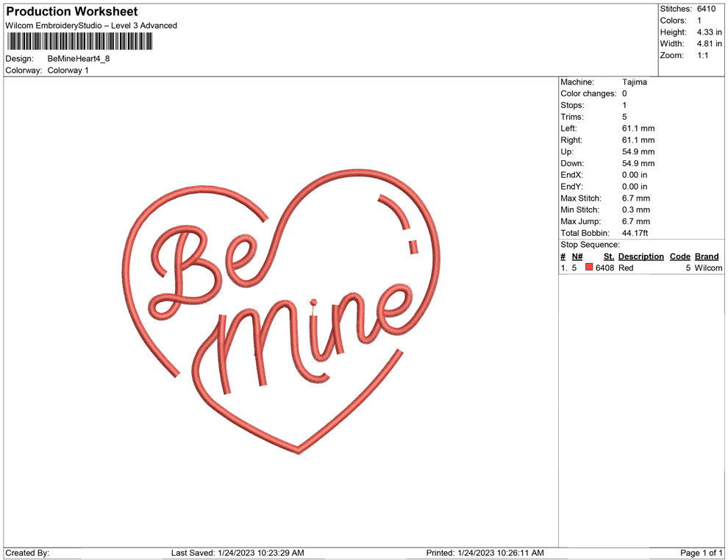Image resolution: width=728 pixels, height=560 pixels.
Task: Click the Colorway 1 value
Action: pyautogui.click(x=68, y=70)
